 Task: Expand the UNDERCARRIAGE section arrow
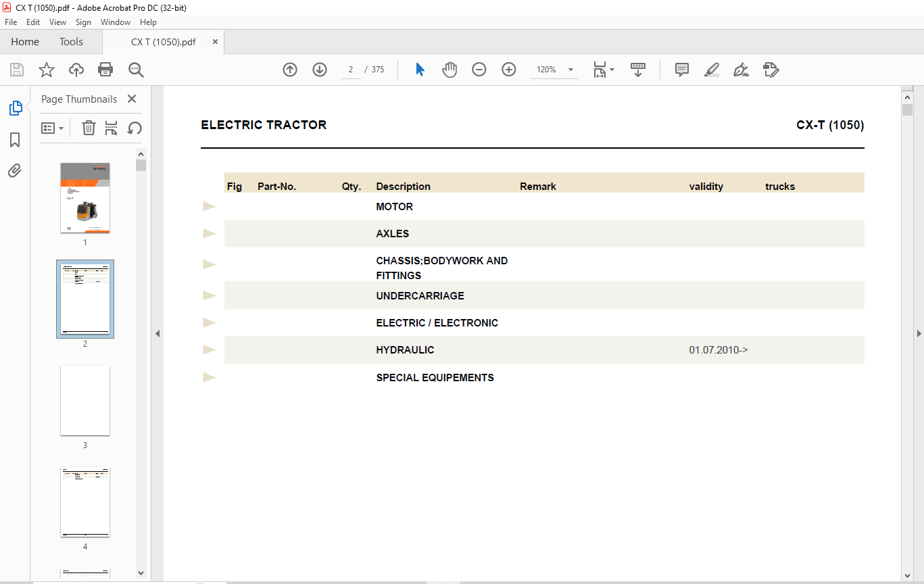pos(210,295)
